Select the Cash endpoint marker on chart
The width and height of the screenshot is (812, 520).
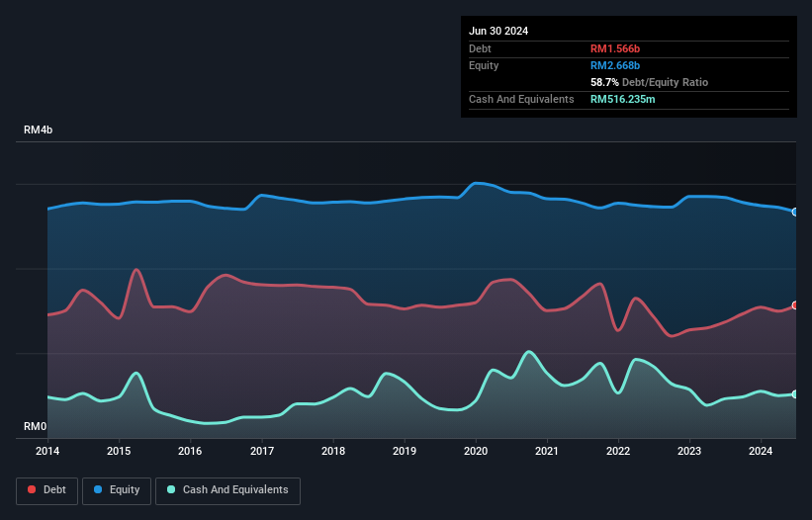(x=795, y=394)
